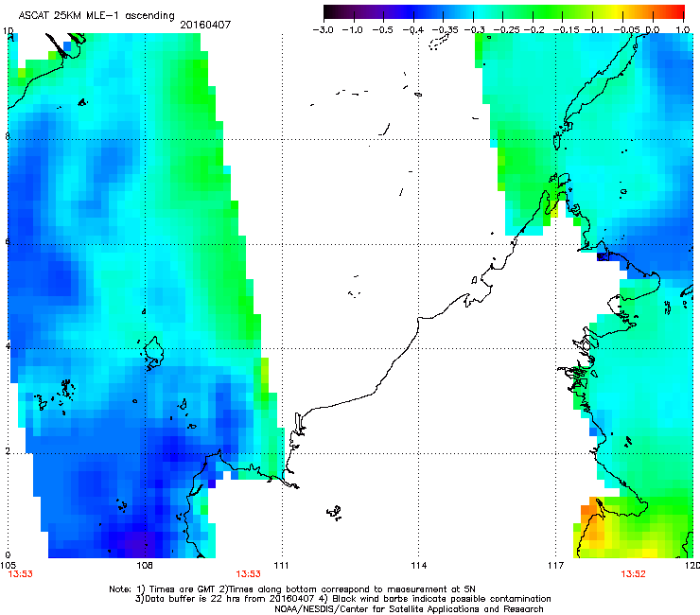Click the -0.2 color scale label

[534, 30]
